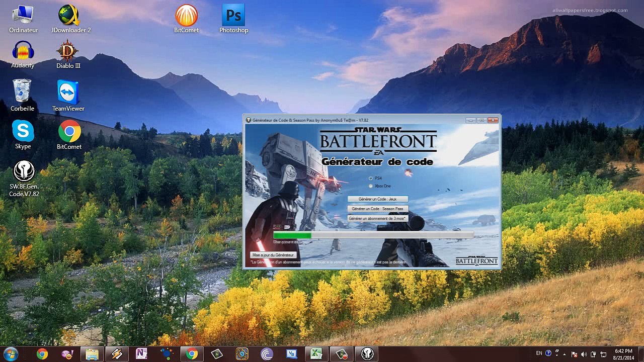Open the Excel taskbar icon

(x=316, y=354)
